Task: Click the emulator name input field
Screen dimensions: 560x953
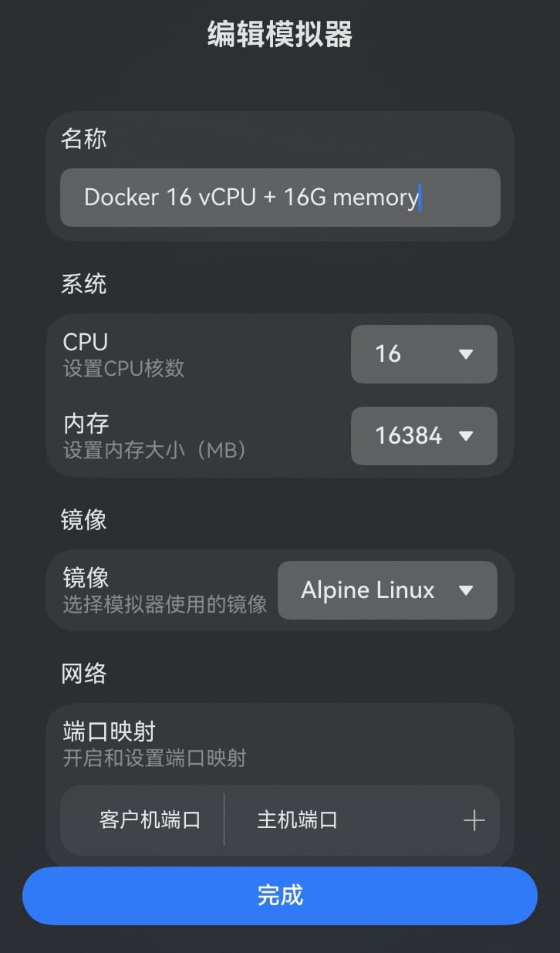Action: [280, 198]
